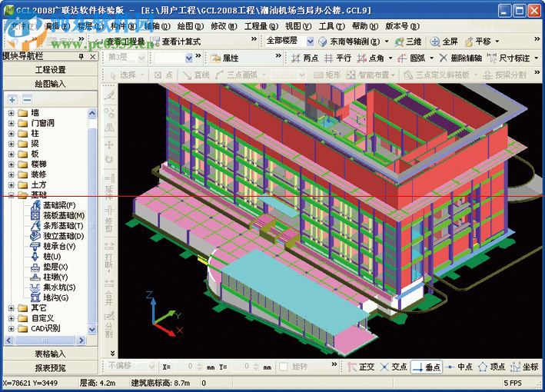
Task: Expand the 板 slab folder
Action: [11, 154]
